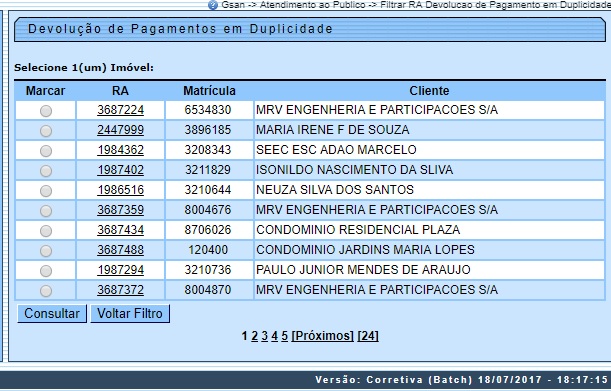Click matrícula 3210644

[x=208, y=190]
